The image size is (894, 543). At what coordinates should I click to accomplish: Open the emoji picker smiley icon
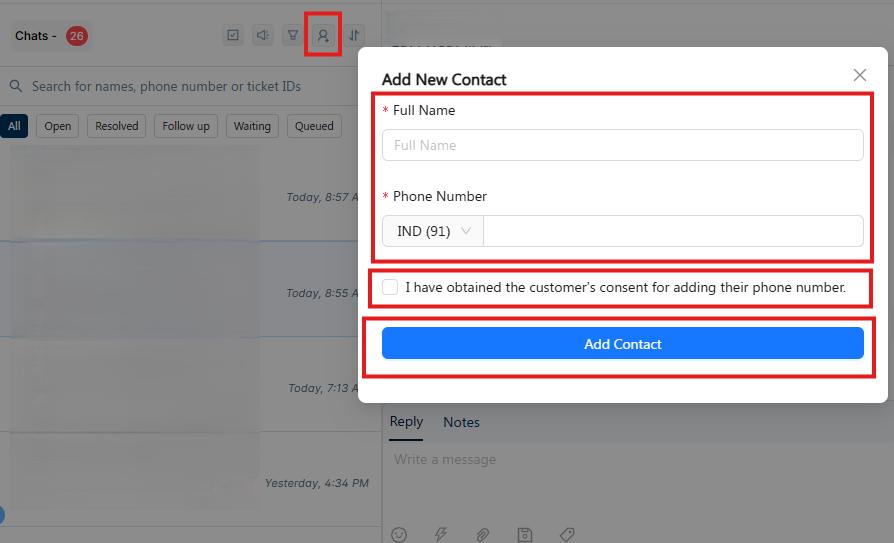399,535
